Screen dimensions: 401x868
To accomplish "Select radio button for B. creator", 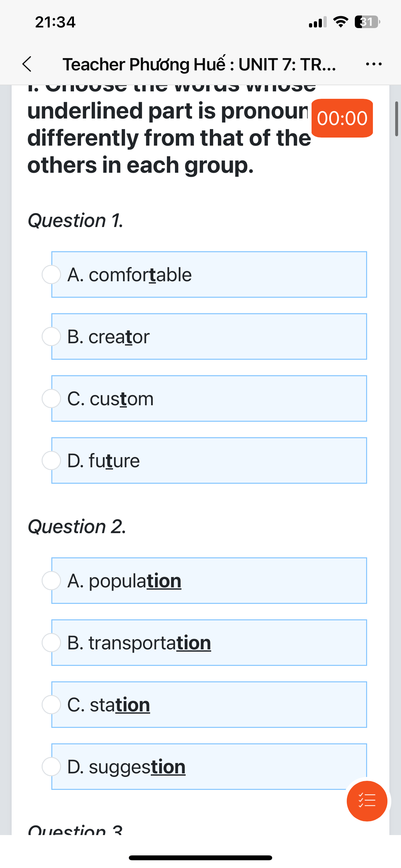I will [51, 336].
